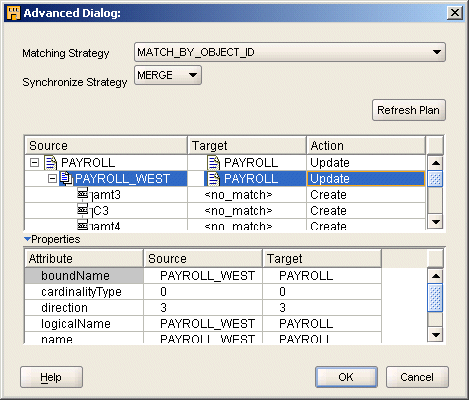469x400 pixels.
Task: Click the selected-row PAYROLL target icon
Action: [214, 179]
